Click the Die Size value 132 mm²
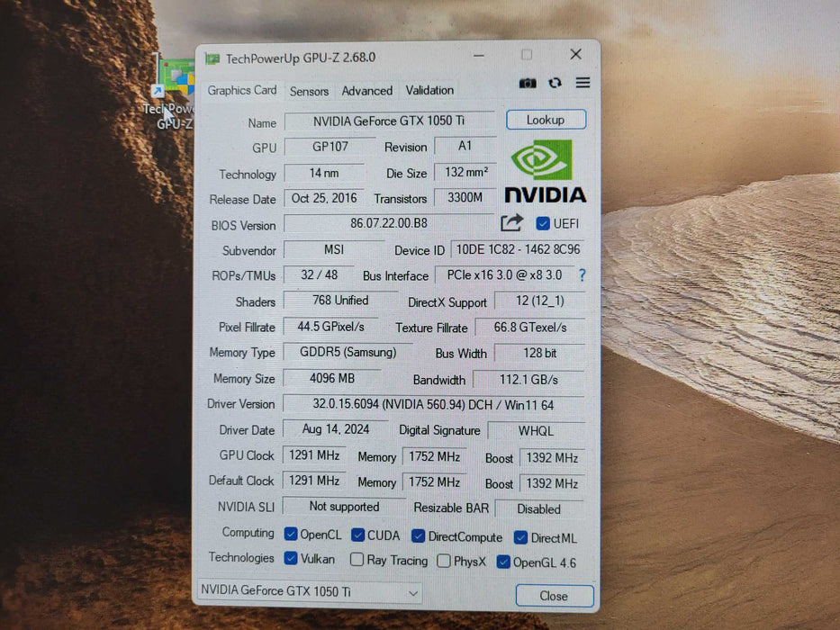The height and width of the screenshot is (630, 840). [465, 172]
